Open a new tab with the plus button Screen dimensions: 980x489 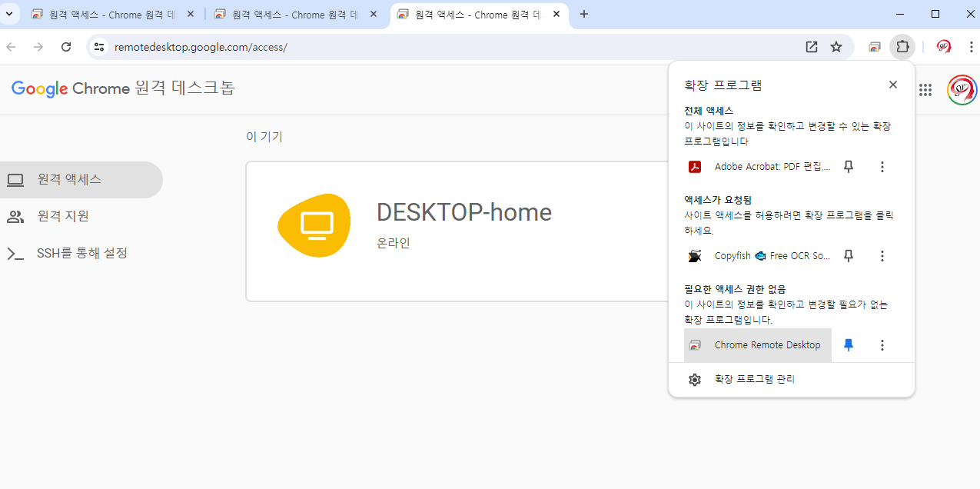click(584, 15)
